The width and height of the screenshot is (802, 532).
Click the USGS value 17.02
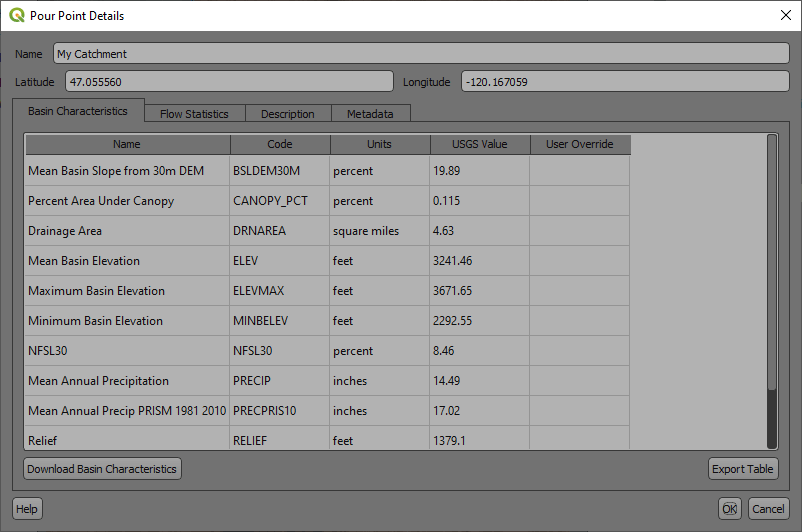pos(479,411)
